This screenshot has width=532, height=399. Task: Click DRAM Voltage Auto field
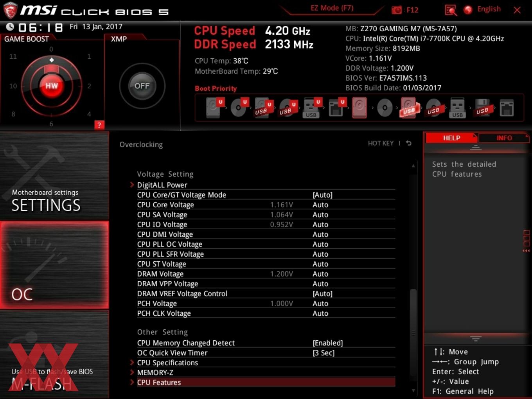[x=320, y=274]
